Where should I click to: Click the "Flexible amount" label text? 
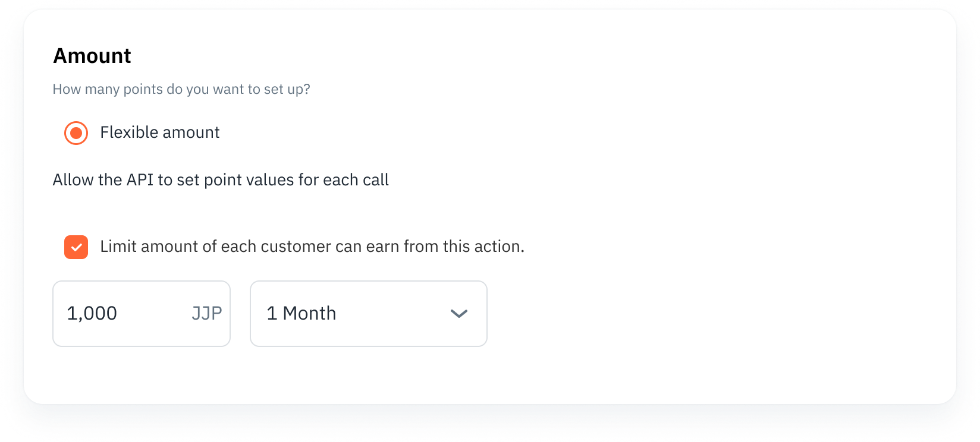pos(159,132)
